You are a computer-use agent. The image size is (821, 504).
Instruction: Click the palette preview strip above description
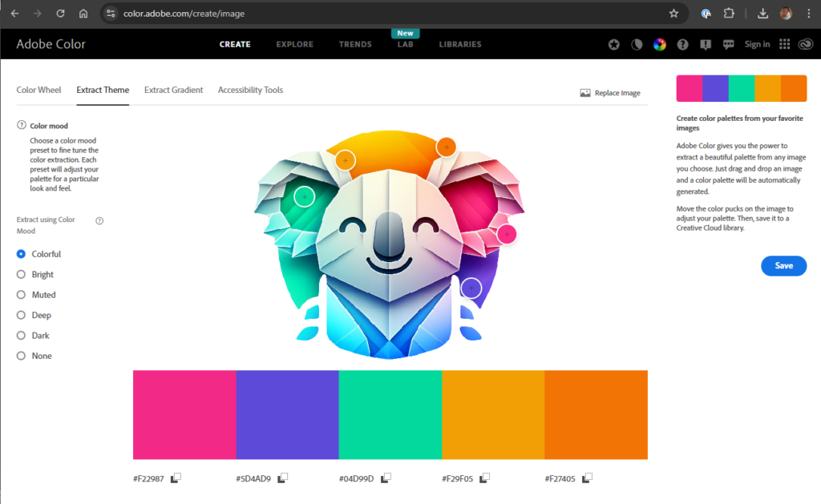click(x=742, y=88)
